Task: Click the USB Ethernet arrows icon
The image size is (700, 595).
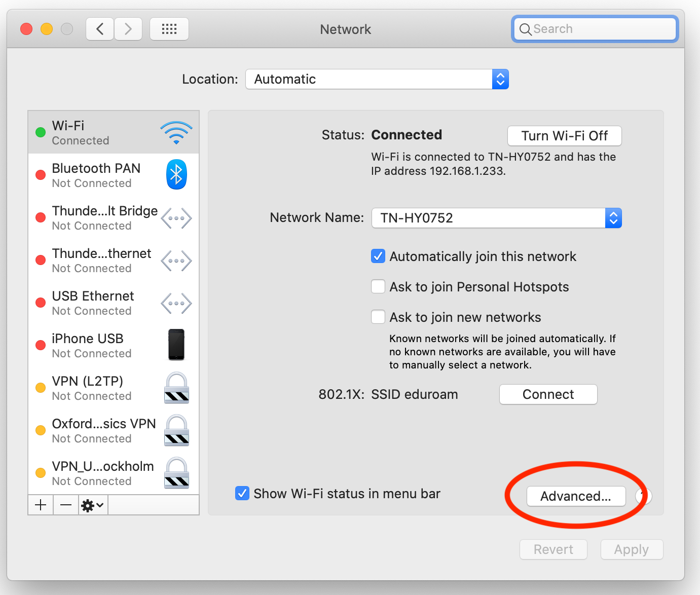Action: click(x=176, y=304)
